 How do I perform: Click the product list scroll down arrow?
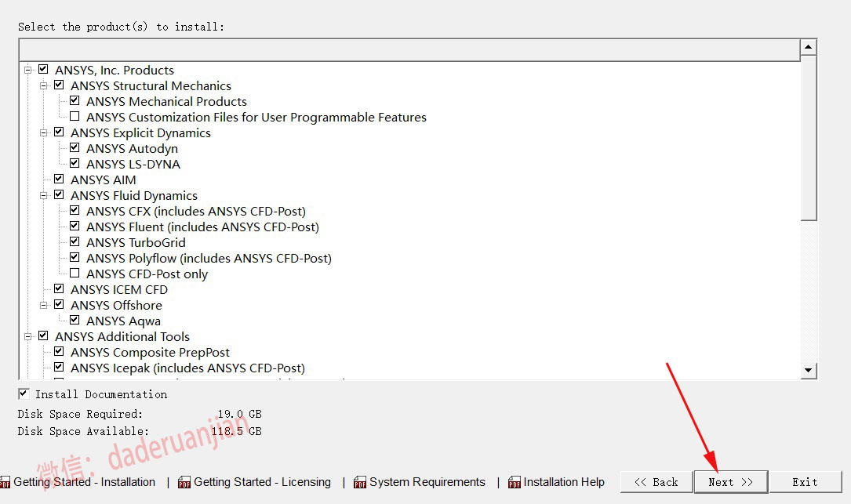[x=808, y=370]
